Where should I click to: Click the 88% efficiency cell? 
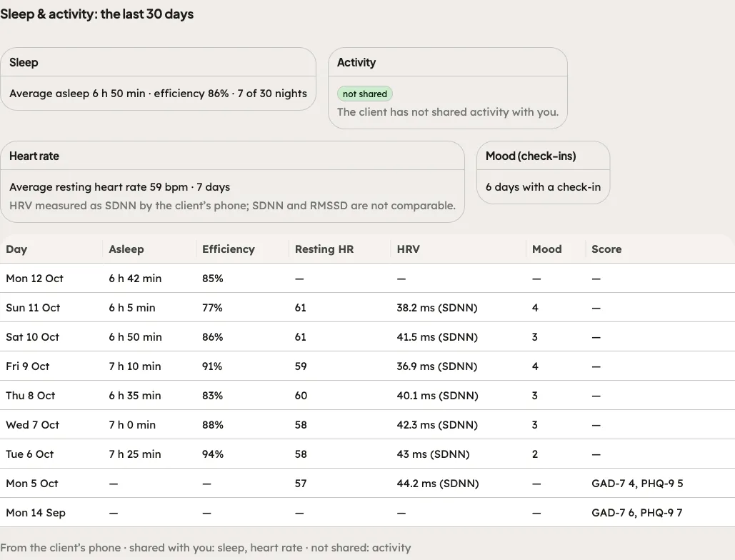pyautogui.click(x=212, y=425)
